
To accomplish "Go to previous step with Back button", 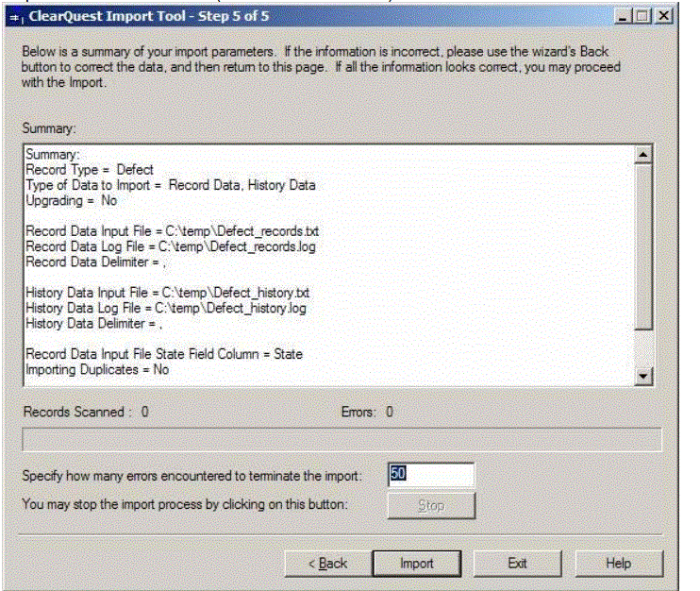I will point(328,564).
